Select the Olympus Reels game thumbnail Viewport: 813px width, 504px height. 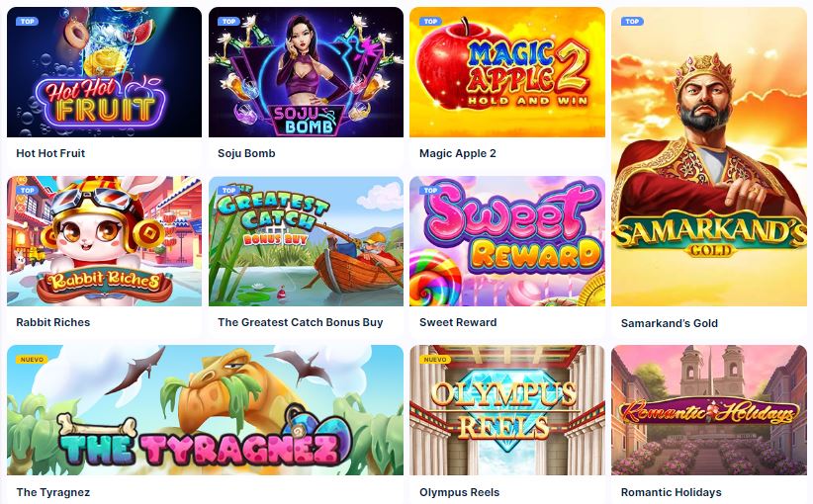tap(507, 410)
